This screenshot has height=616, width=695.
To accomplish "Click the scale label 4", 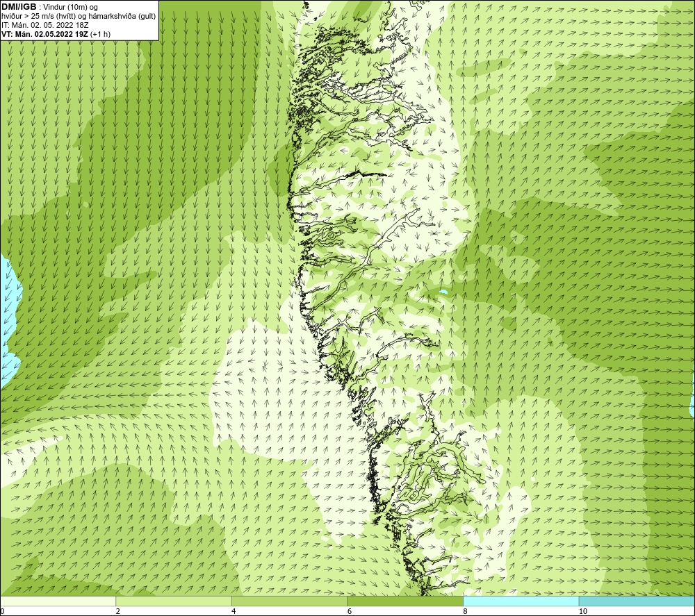I will tap(234, 611).
